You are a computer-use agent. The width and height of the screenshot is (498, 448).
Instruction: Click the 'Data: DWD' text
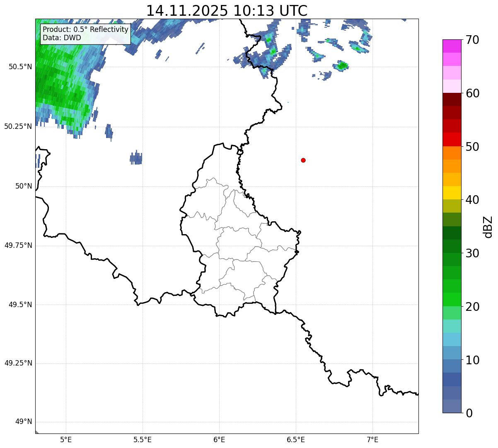click(x=62, y=38)
